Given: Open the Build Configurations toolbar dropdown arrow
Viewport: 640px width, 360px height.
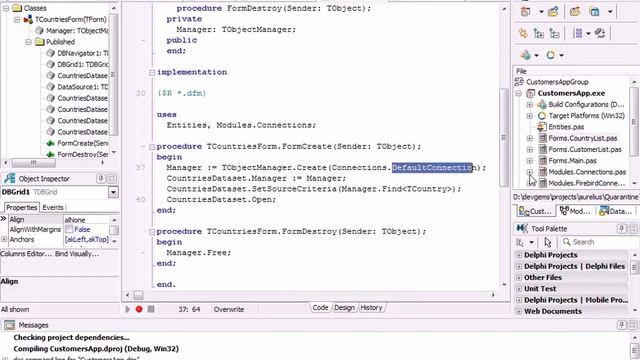Looking at the screenshot, I should click(x=536, y=56).
